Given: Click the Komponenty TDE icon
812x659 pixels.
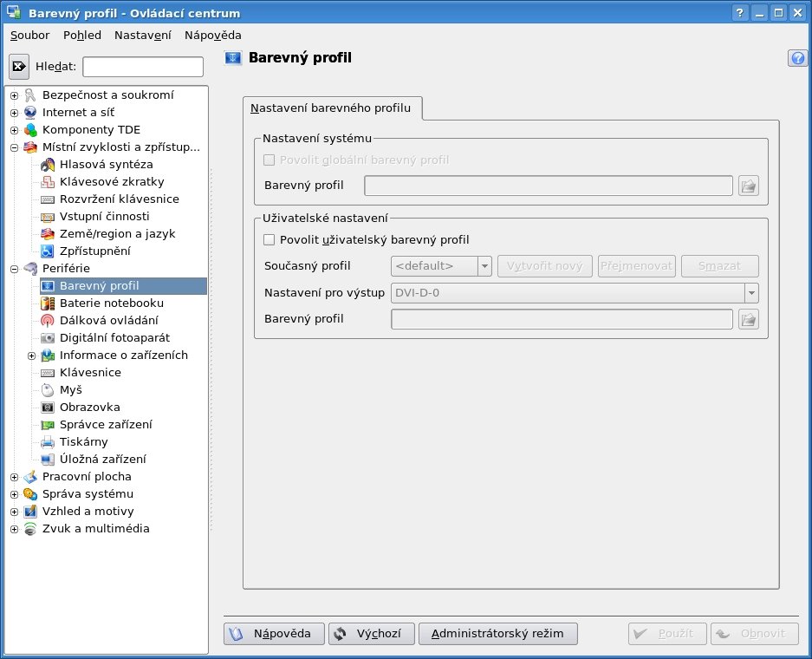Looking at the screenshot, I should tap(30, 129).
